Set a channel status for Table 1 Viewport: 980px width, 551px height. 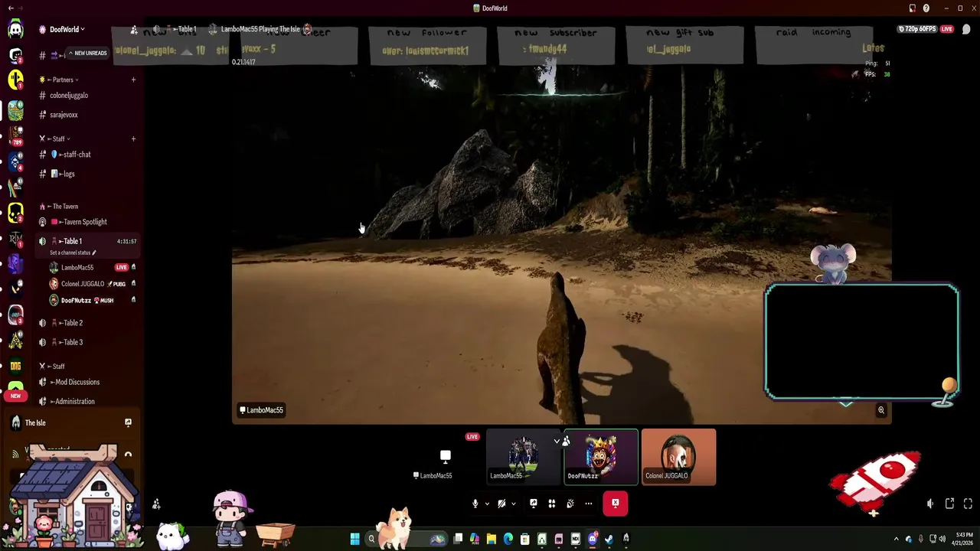point(73,253)
